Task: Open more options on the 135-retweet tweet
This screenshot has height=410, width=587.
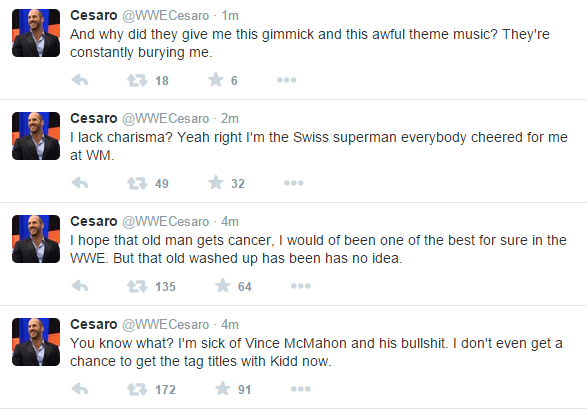Action: [x=301, y=286]
